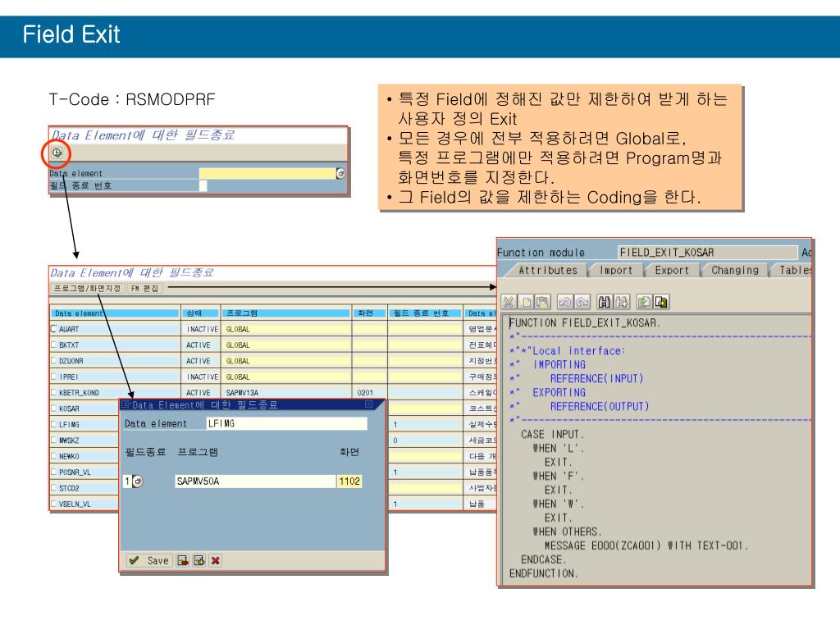Click the WHEN OTHERS. code line

568,532
